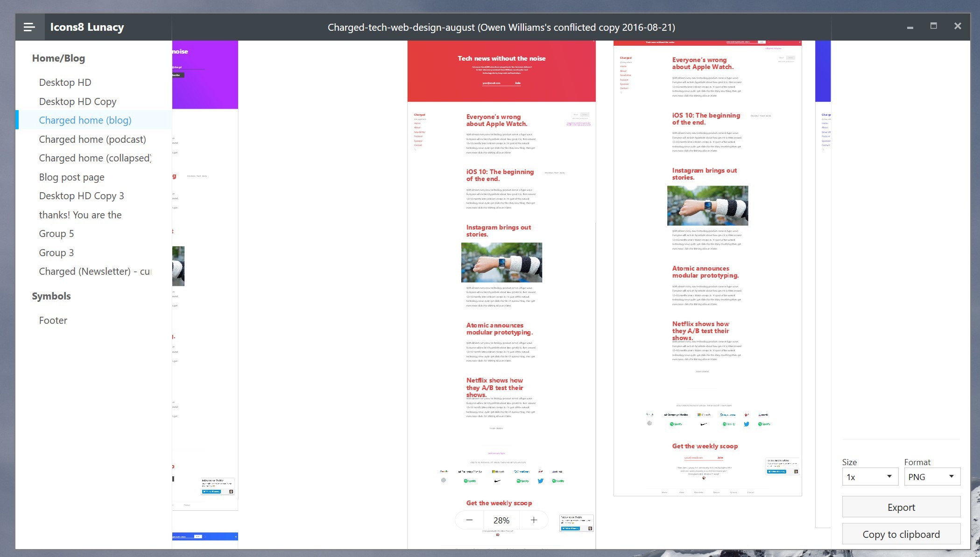Screen dimensions: 980x557
Task: Click the Export button
Action: (x=901, y=507)
